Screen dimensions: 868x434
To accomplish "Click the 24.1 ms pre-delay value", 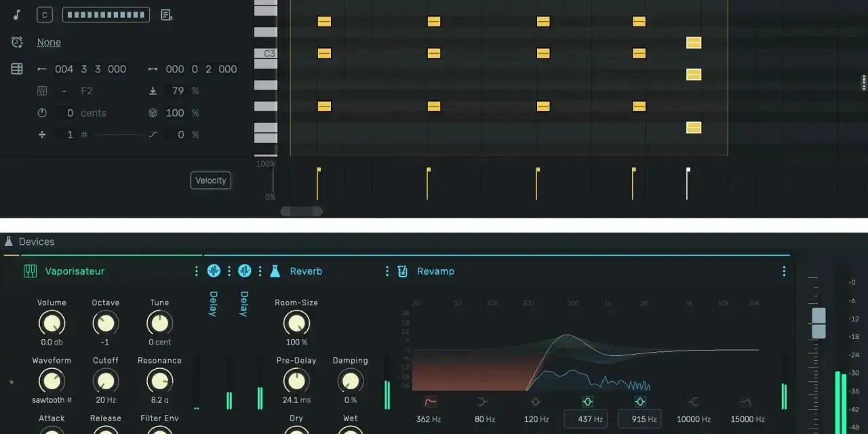I will pyautogui.click(x=296, y=400).
